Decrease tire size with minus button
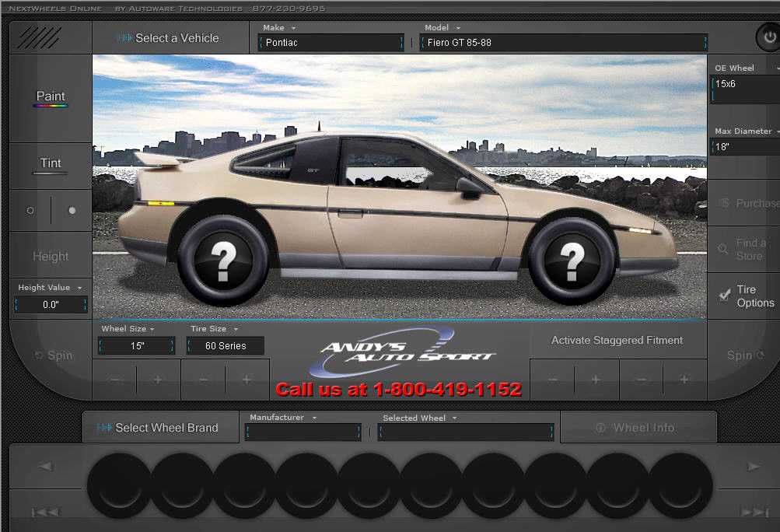This screenshot has height=532, width=780. pyautogui.click(x=204, y=380)
